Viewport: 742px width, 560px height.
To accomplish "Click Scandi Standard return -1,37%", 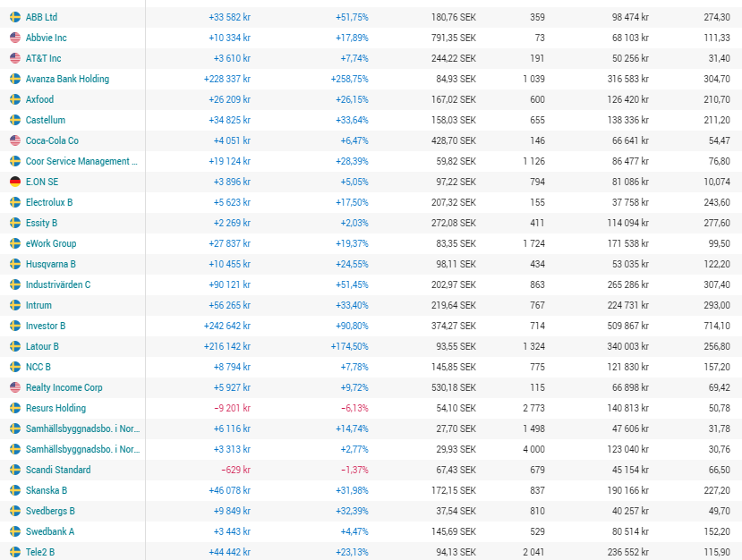I will [x=354, y=470].
